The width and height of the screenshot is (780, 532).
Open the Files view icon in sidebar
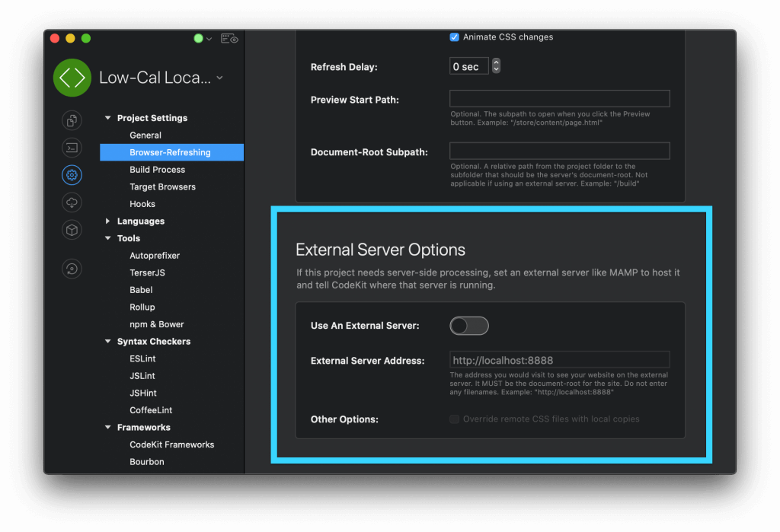(72, 120)
